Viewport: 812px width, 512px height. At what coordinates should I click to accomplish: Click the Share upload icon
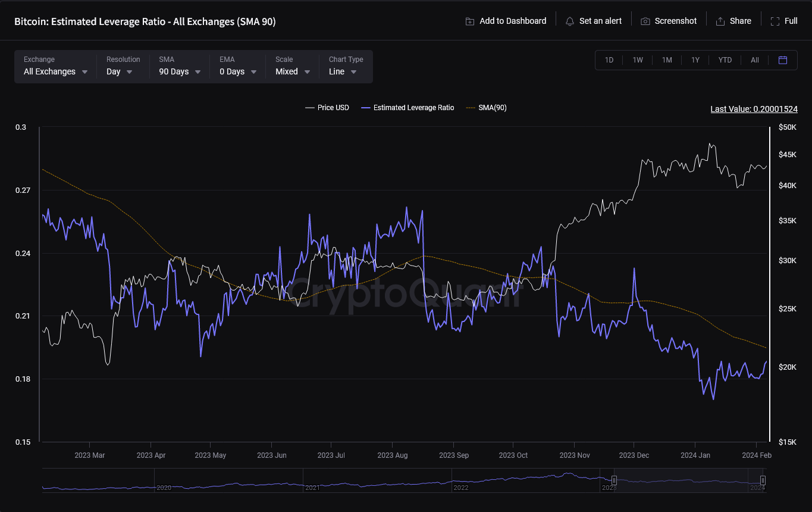pyautogui.click(x=720, y=21)
